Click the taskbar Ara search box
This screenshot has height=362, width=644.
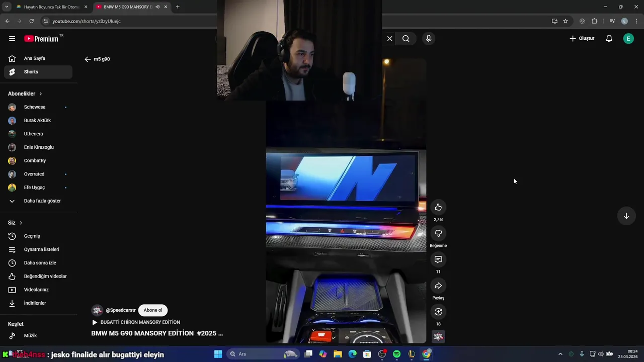point(262,354)
